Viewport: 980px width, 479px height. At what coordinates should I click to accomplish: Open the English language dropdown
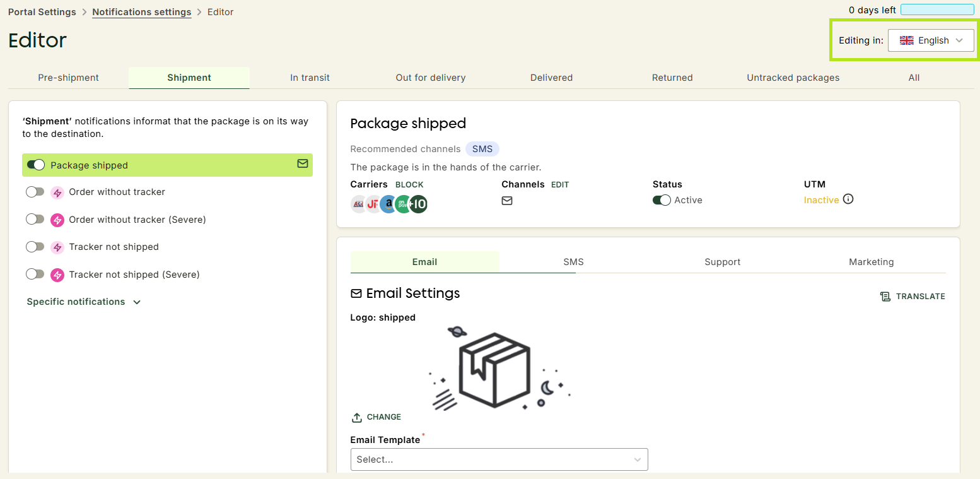click(x=931, y=40)
